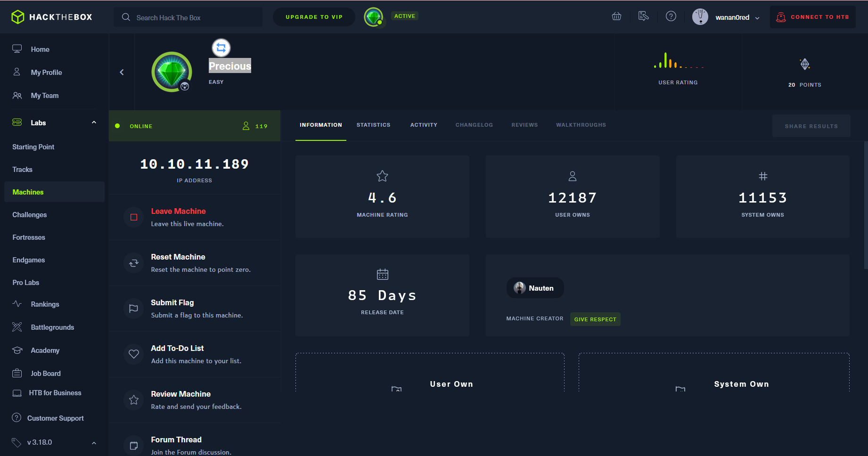Click the Reset Machine label
868x456 pixels.
tap(178, 257)
